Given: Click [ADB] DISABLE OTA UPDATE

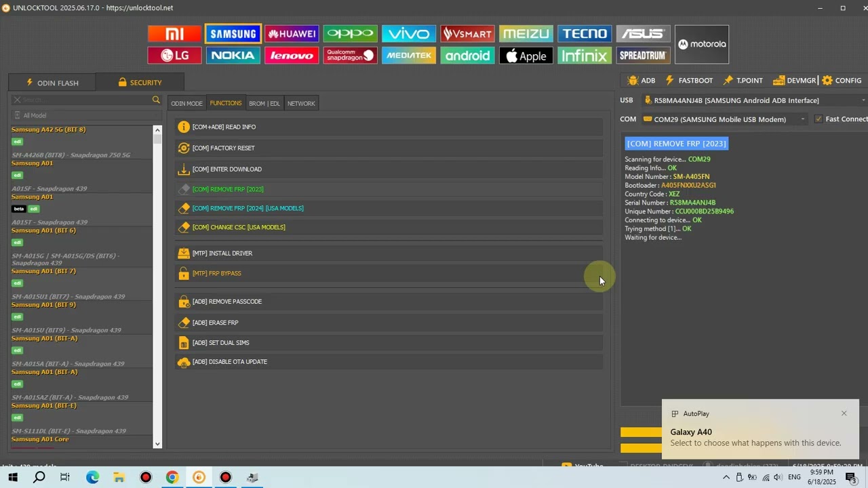Looking at the screenshot, I should click(x=389, y=362).
